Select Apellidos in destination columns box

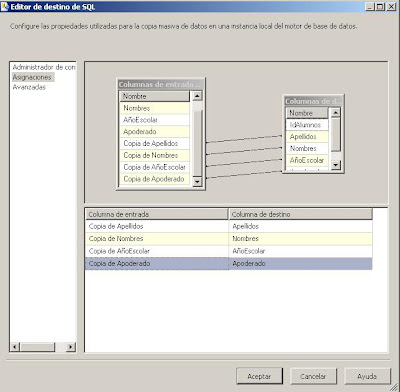coord(307,137)
